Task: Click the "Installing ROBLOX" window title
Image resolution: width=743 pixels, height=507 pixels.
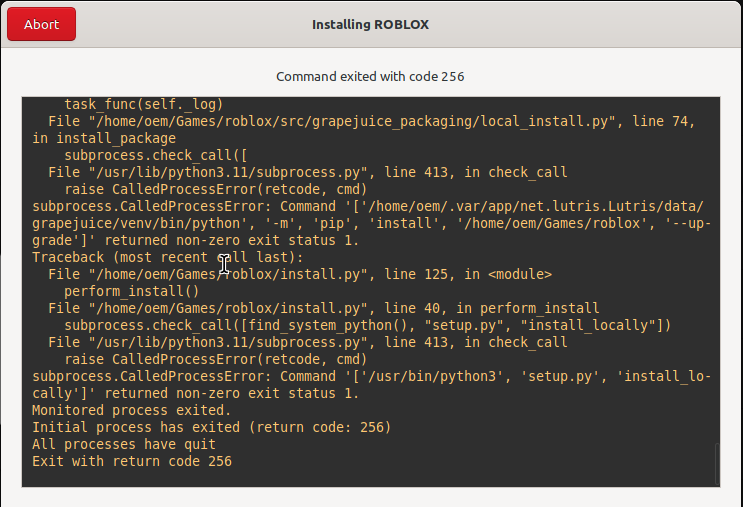Action: 371,24
